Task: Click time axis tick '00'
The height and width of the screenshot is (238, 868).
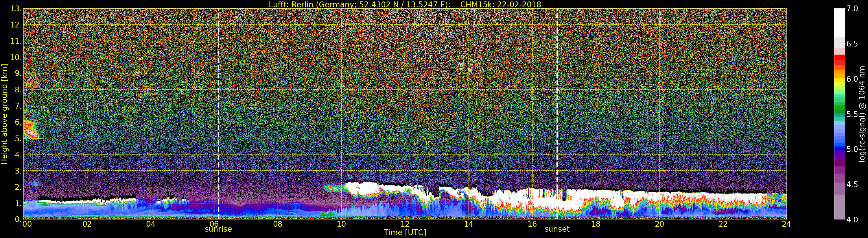Action: coord(27,224)
